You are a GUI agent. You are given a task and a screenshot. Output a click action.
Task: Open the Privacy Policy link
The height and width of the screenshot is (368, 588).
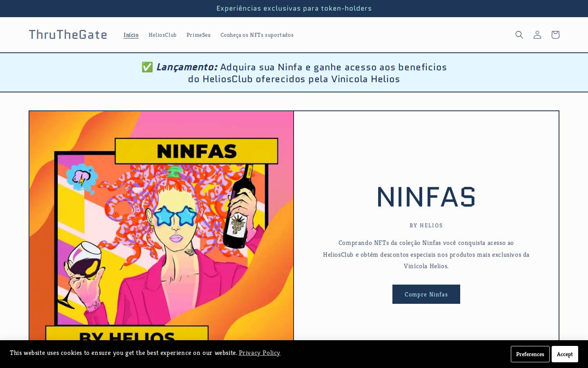click(x=259, y=352)
